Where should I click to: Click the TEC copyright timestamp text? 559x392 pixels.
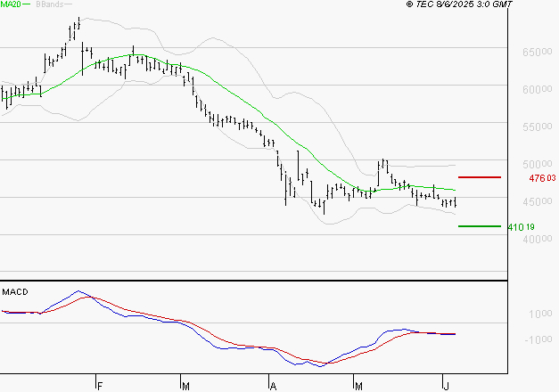[x=459, y=4]
